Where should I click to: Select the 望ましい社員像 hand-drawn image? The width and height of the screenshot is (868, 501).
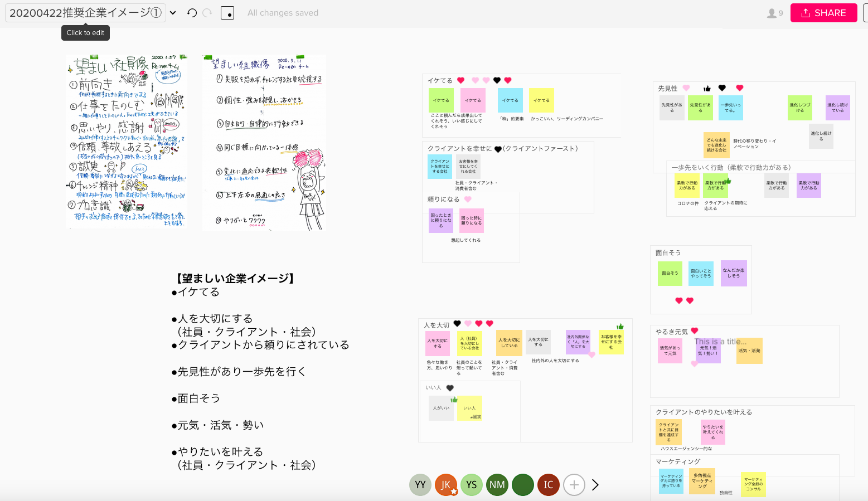[127, 142]
